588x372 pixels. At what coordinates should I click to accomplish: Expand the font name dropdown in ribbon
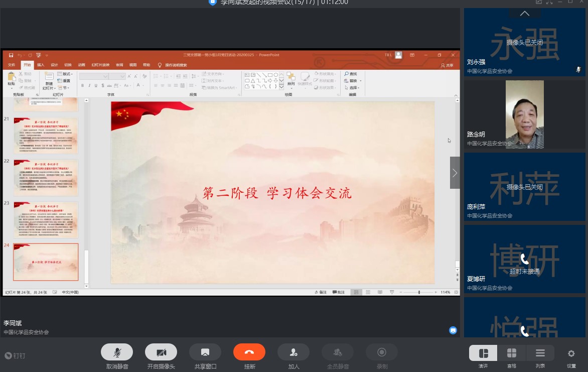tap(105, 76)
